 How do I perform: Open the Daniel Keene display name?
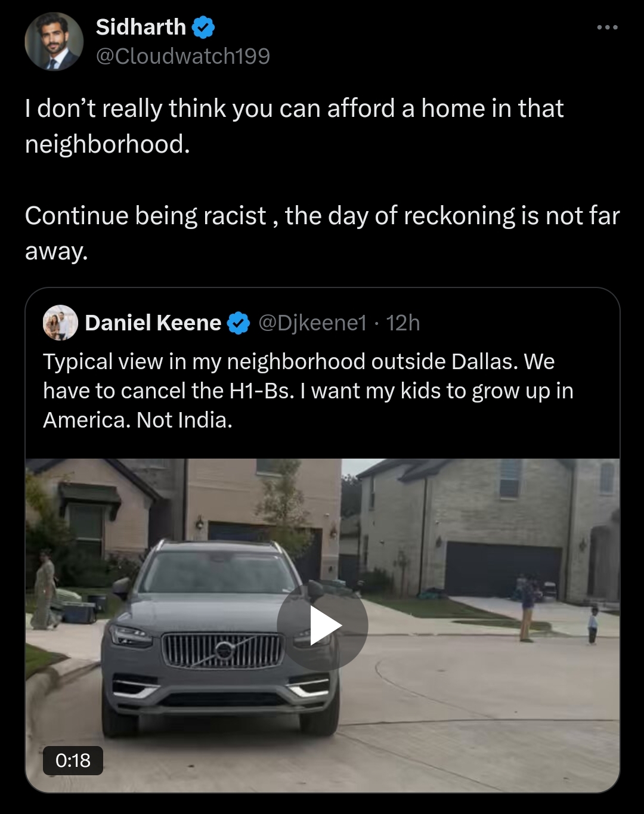153,323
